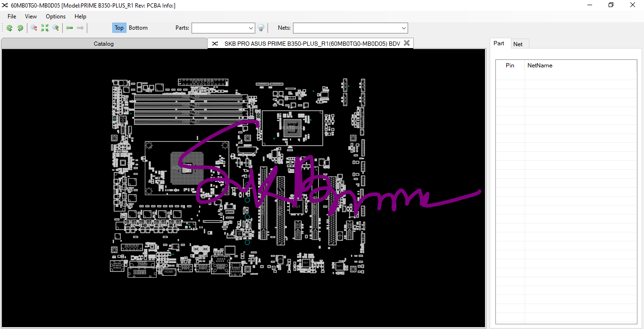Image resolution: width=644 pixels, height=329 pixels.
Task: Open the Parts dropdown list
Action: coord(251,28)
